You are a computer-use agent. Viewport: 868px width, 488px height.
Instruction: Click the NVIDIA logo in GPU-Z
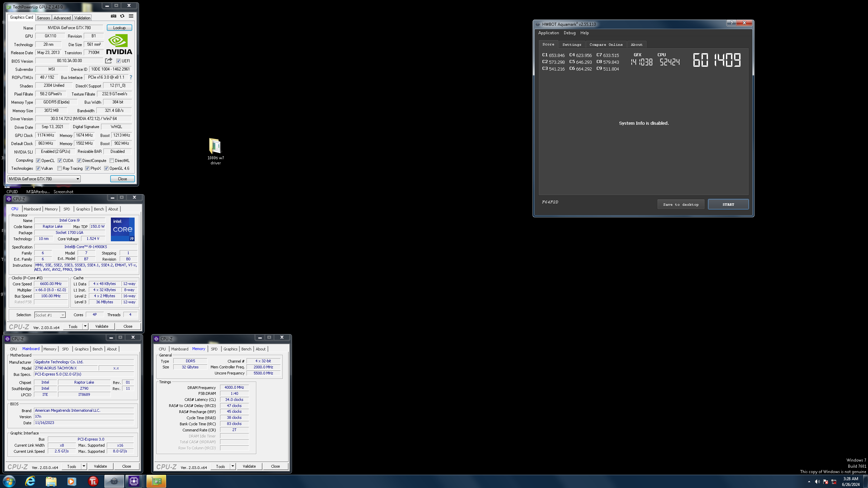point(119,44)
